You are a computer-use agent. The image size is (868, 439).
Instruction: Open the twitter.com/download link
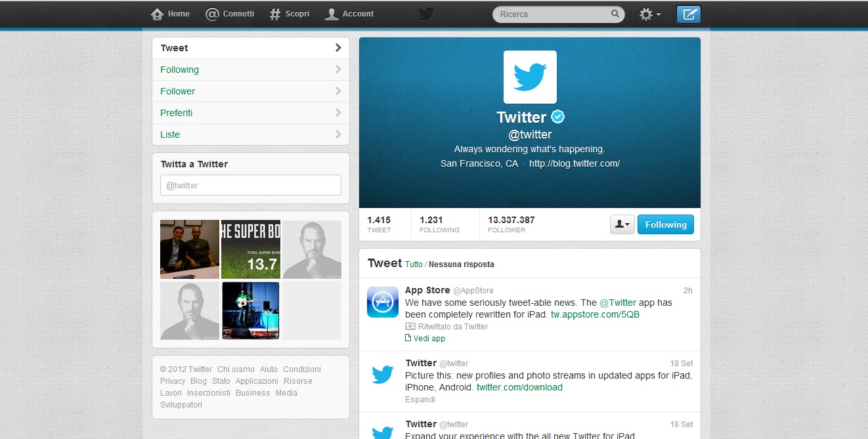tap(519, 387)
